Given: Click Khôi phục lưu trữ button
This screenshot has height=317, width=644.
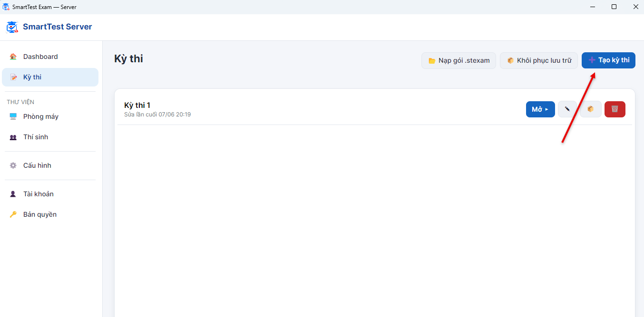Looking at the screenshot, I should 539,60.
